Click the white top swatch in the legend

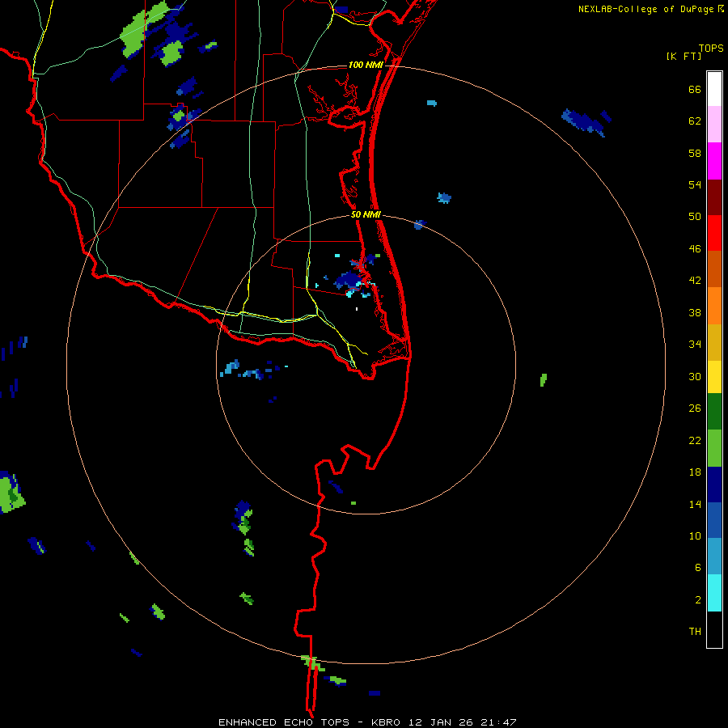point(714,89)
